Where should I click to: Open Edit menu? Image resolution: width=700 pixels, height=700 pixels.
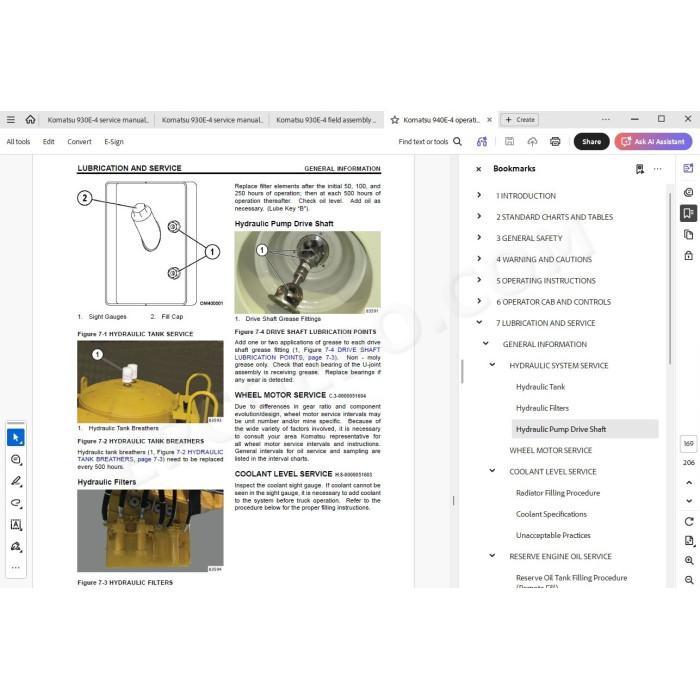(x=49, y=142)
